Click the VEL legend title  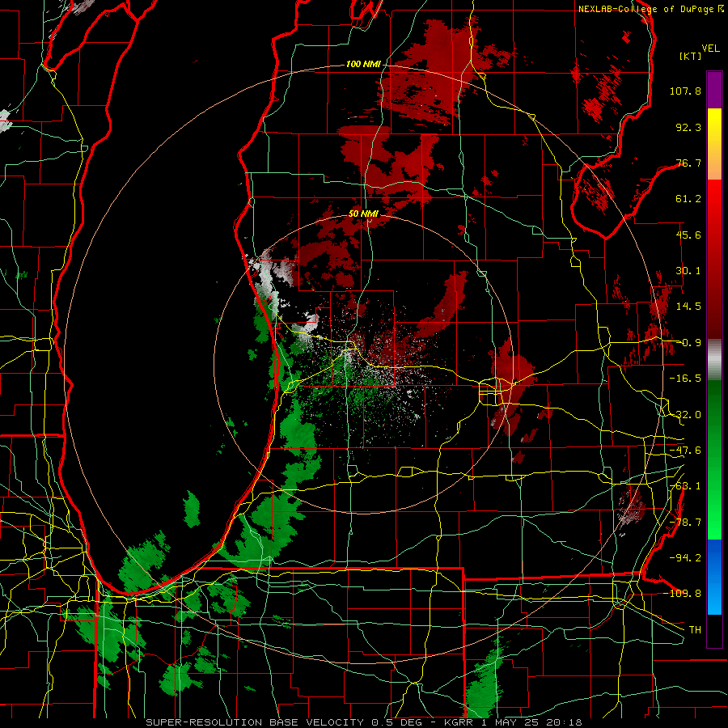coord(710,48)
